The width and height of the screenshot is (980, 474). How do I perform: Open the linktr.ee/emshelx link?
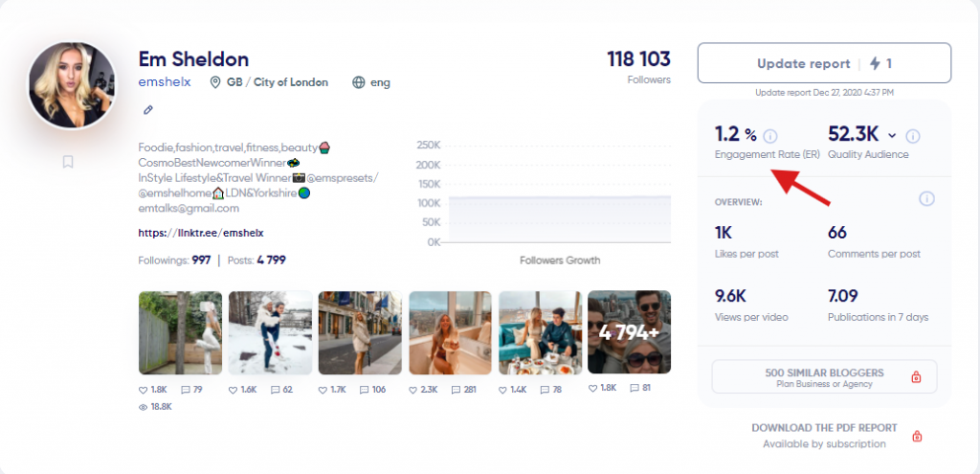coord(201,233)
